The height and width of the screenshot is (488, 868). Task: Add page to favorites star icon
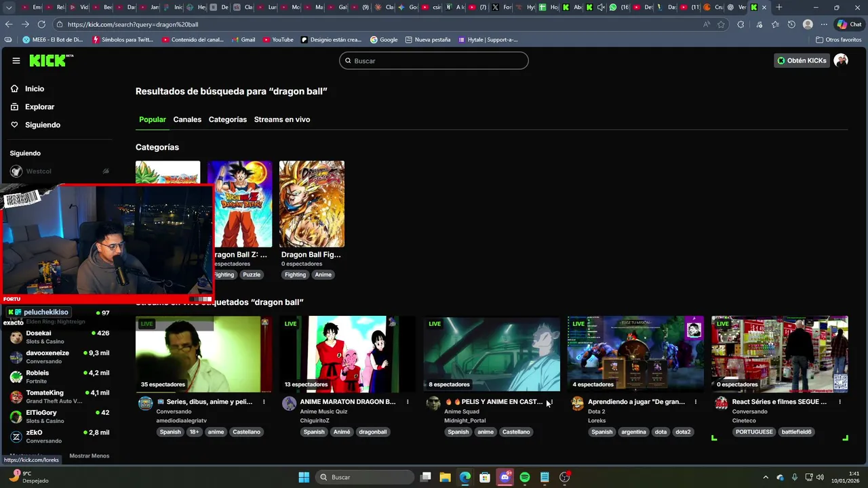click(722, 24)
